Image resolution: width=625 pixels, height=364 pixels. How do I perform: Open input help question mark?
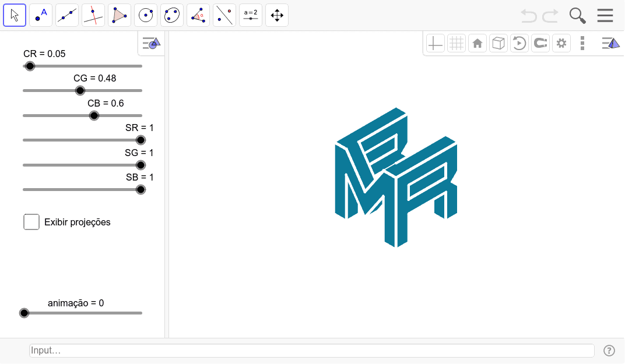(x=609, y=351)
